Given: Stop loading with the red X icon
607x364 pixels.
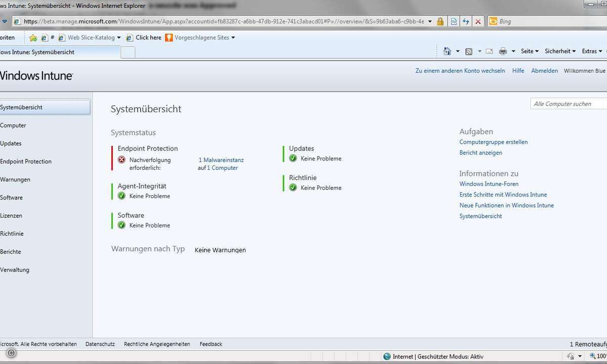Looking at the screenshot, I should (x=478, y=21).
